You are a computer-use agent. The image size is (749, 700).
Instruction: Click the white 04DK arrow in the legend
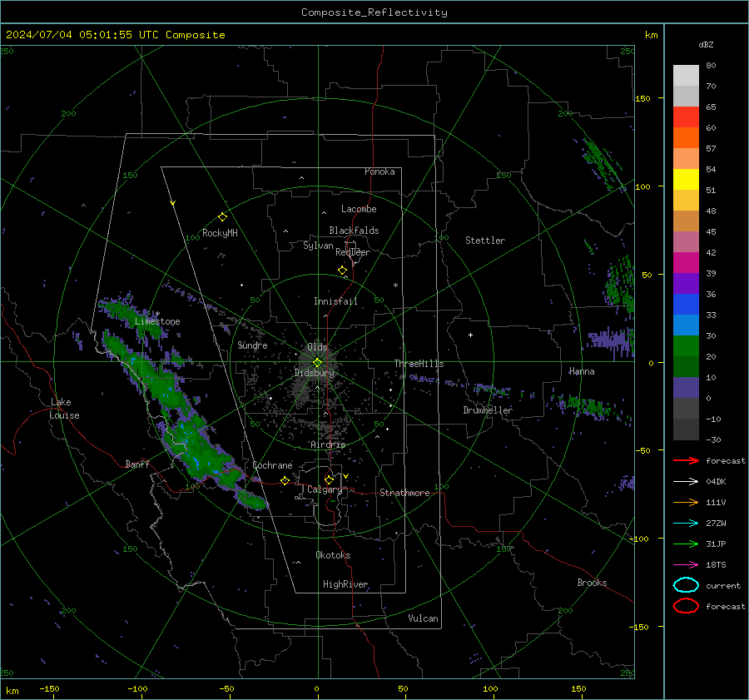[x=686, y=482]
